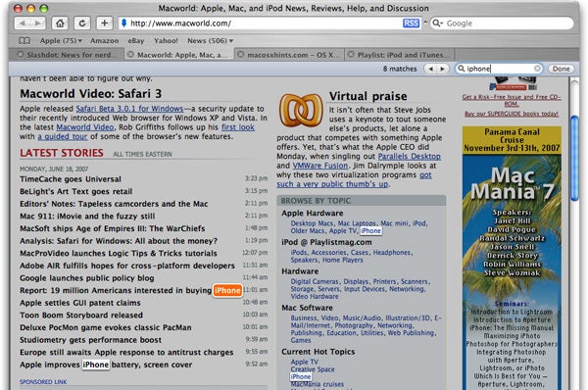
Task: Open the SPONSORED LINK label
Action: 43,382
